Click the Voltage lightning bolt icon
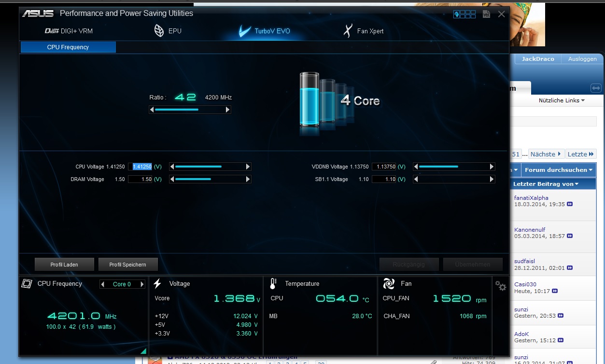Image resolution: width=605 pixels, height=364 pixels. pos(157,284)
